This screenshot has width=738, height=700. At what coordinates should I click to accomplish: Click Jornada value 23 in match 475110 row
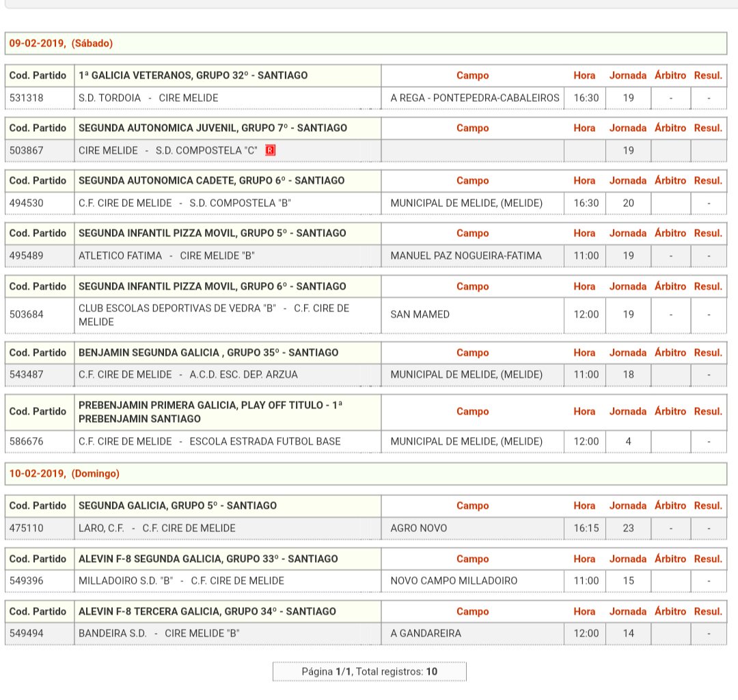(629, 528)
